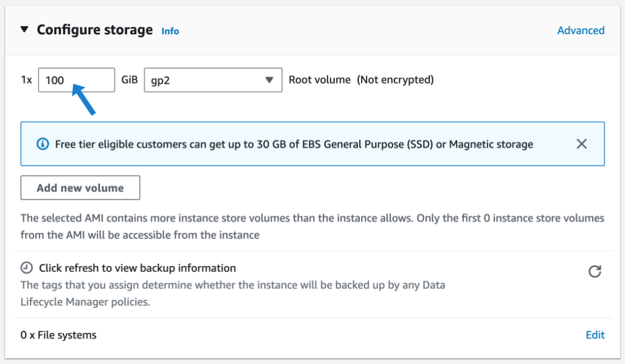
Task: Click the Advanced link
Action: 581,30
